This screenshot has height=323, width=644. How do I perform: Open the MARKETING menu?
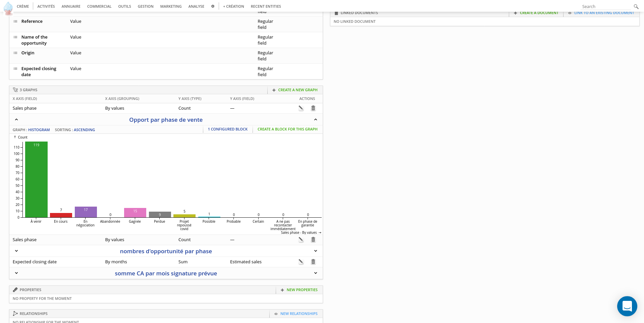[x=171, y=6]
